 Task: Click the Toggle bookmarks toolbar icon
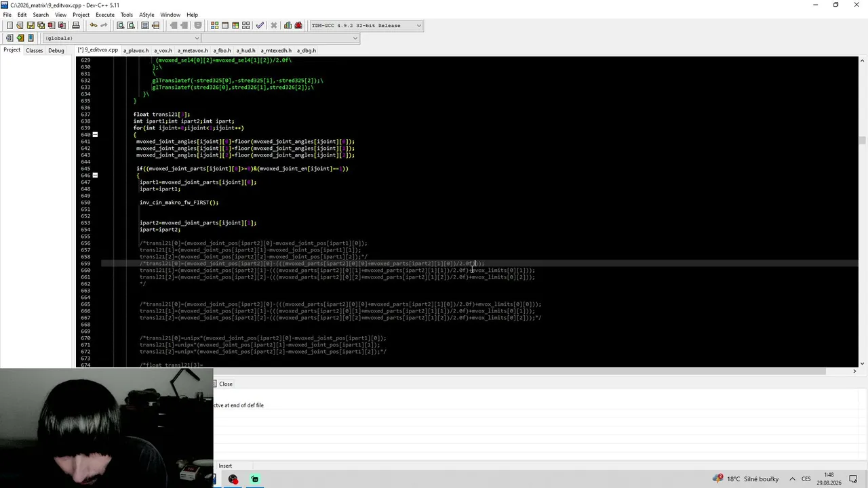click(20, 38)
